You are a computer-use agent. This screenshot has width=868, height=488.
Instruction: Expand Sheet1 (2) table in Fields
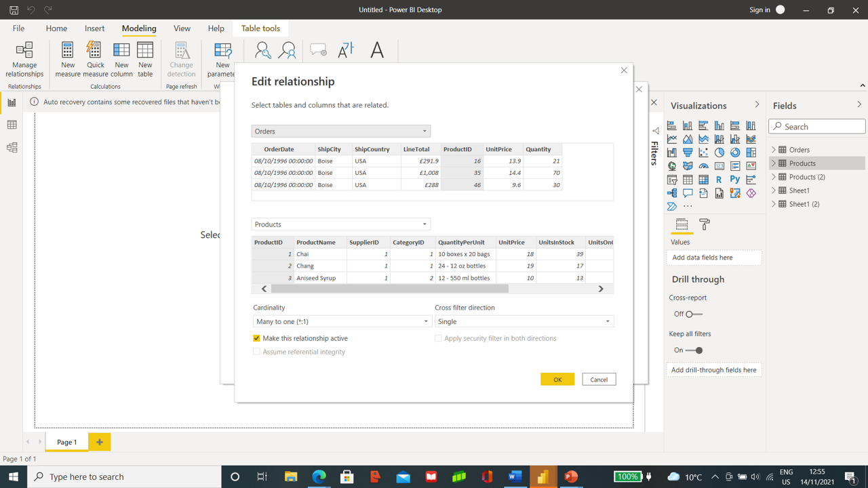click(774, 204)
